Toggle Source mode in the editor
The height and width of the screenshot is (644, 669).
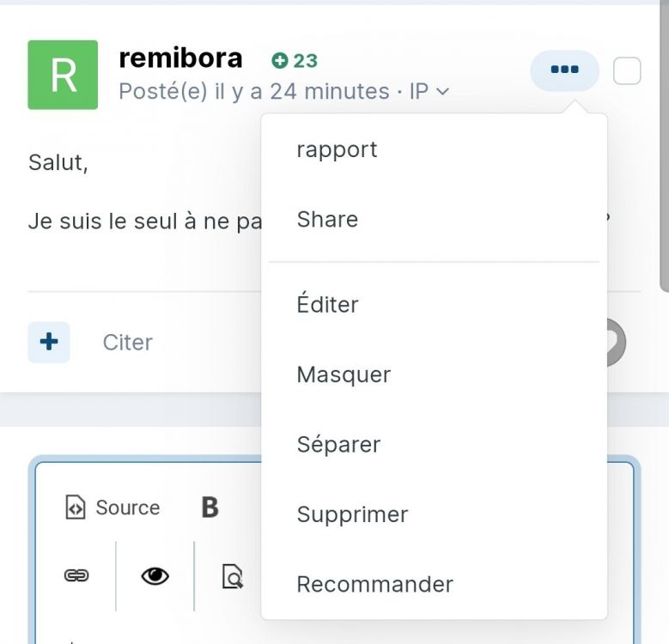[113, 507]
